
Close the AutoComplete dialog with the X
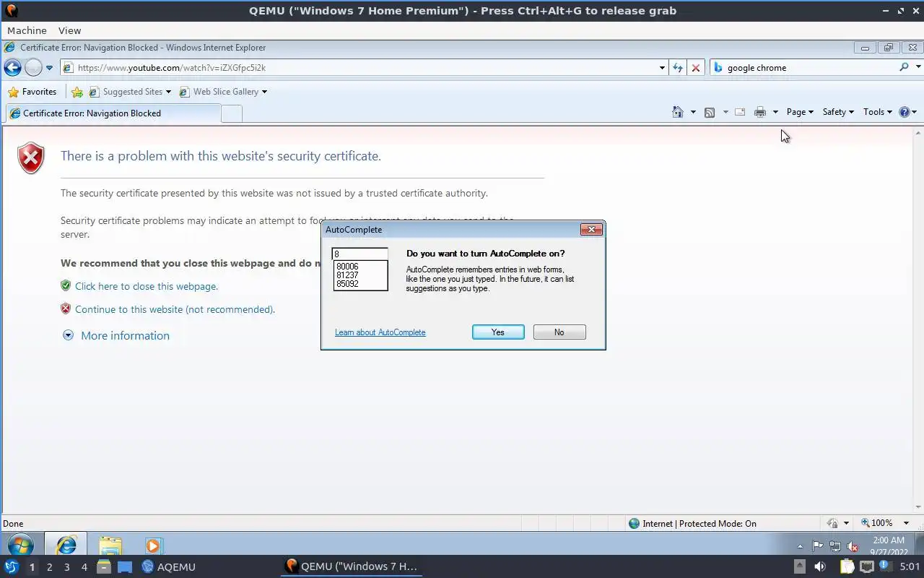pyautogui.click(x=591, y=229)
